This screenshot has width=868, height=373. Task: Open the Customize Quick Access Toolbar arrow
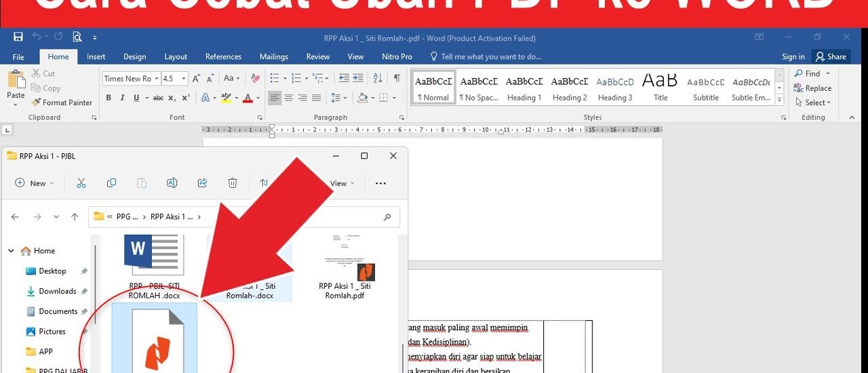[x=95, y=37]
